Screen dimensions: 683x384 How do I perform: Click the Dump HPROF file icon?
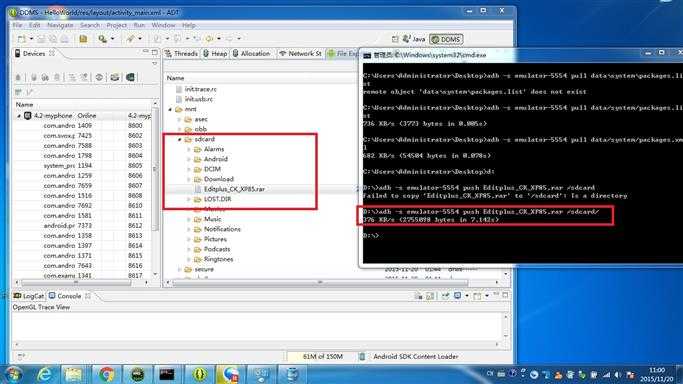point(45,77)
